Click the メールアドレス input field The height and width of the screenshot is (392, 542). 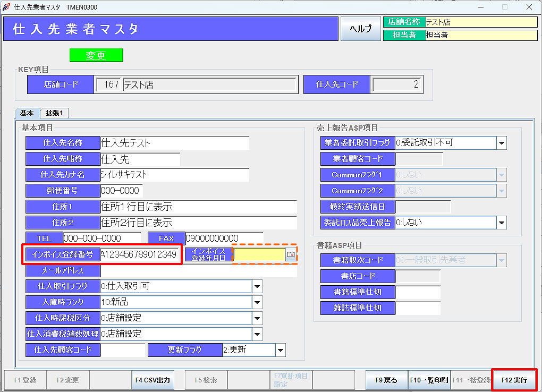[x=198, y=270]
